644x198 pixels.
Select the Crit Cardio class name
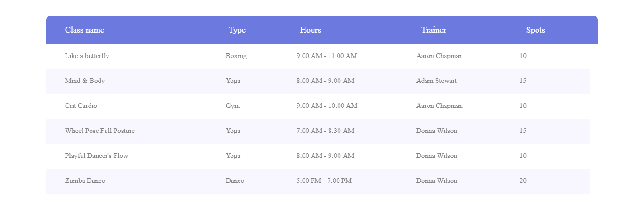point(81,106)
